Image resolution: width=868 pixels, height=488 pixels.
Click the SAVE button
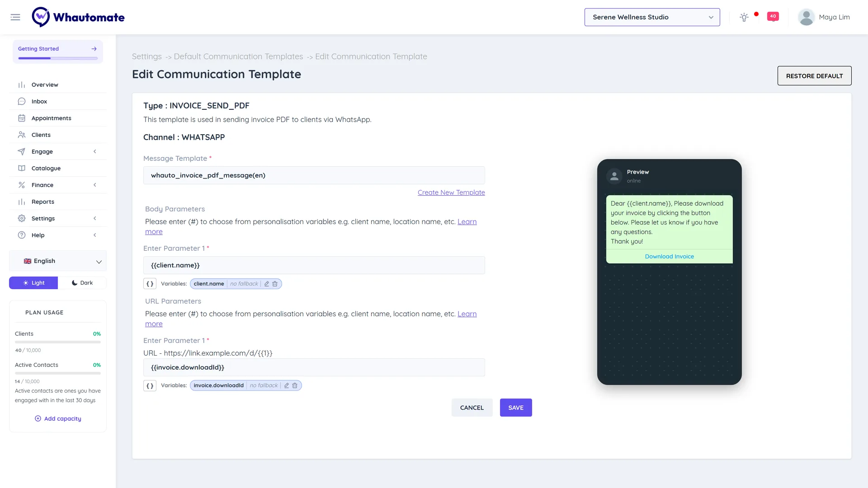(516, 408)
